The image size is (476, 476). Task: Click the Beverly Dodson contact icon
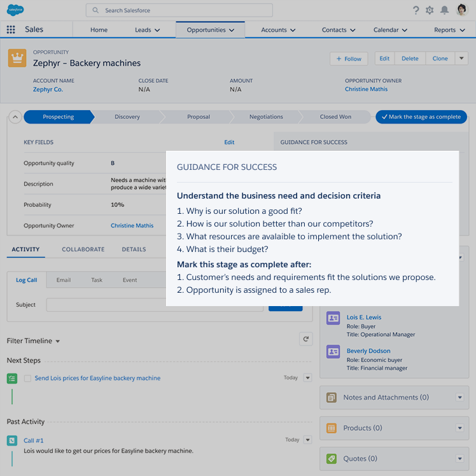(x=333, y=351)
